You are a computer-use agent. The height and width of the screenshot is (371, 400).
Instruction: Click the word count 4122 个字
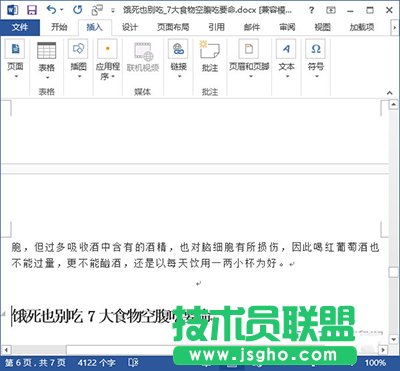[x=97, y=363]
